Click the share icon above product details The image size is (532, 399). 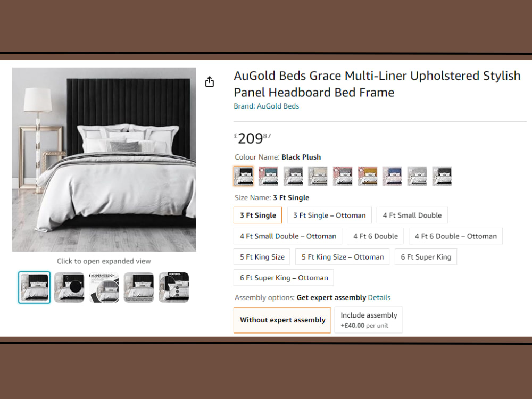pos(209,81)
